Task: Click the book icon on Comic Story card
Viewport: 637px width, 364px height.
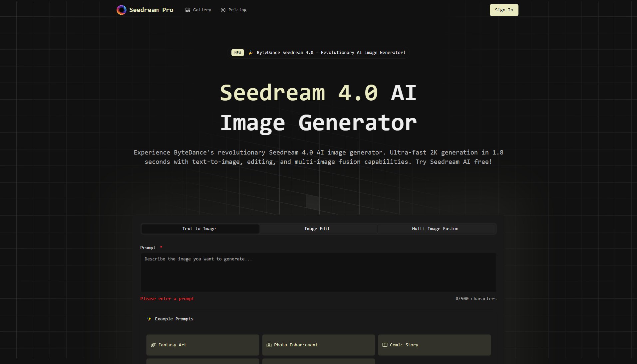Action: 385,345
